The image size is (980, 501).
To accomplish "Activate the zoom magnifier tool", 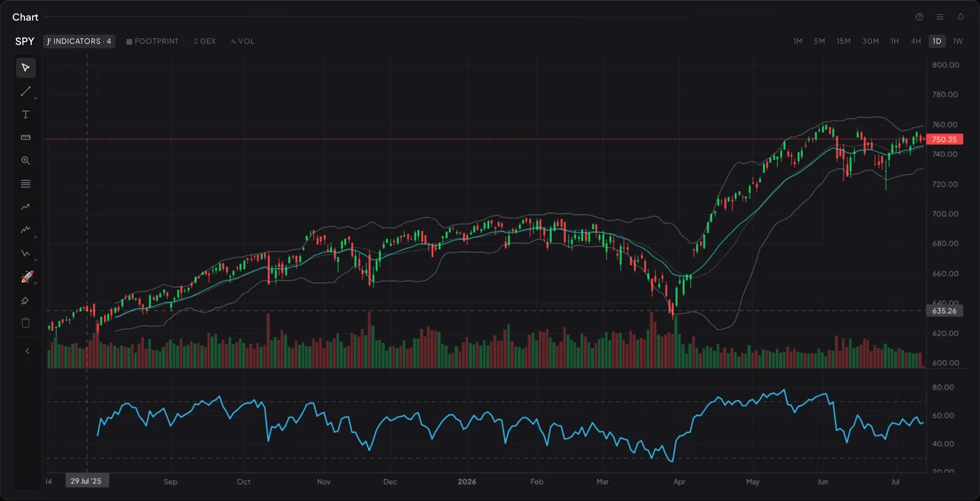I will pos(26,160).
